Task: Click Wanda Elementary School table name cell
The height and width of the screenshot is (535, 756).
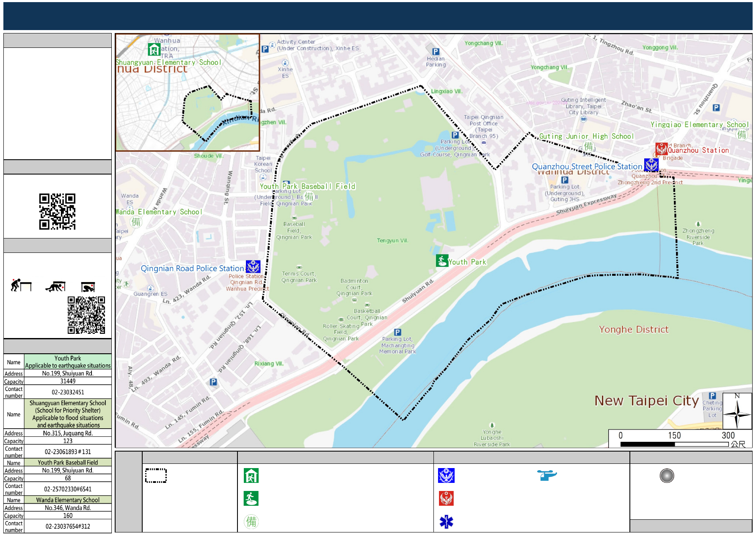Action: 68,500
